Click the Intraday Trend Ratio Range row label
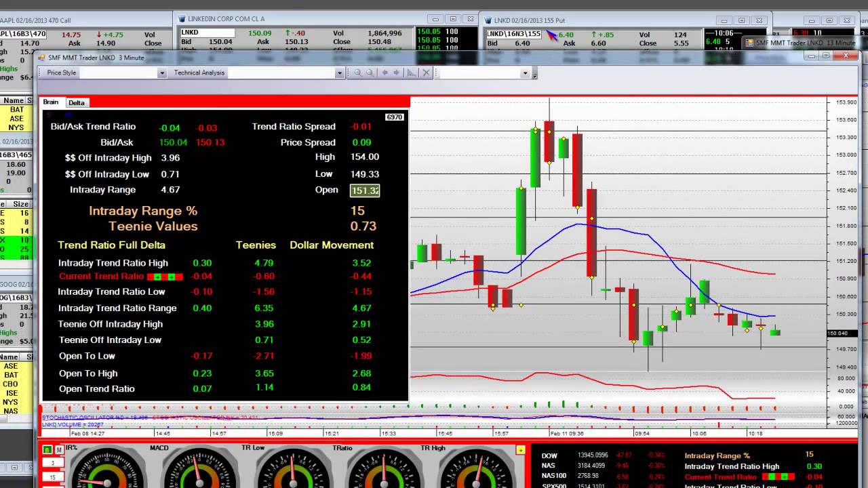 (x=117, y=308)
